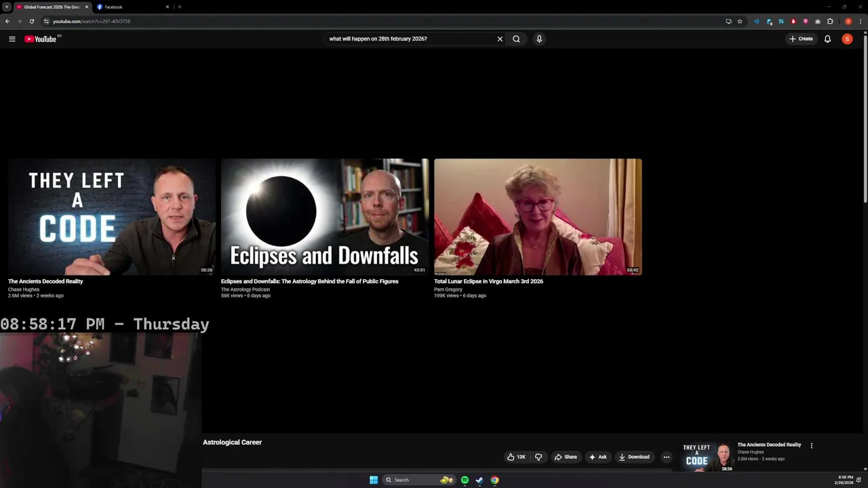Viewport: 868px width, 488px height.
Task: Open the They Left A Code thumbnail
Action: pos(111,217)
